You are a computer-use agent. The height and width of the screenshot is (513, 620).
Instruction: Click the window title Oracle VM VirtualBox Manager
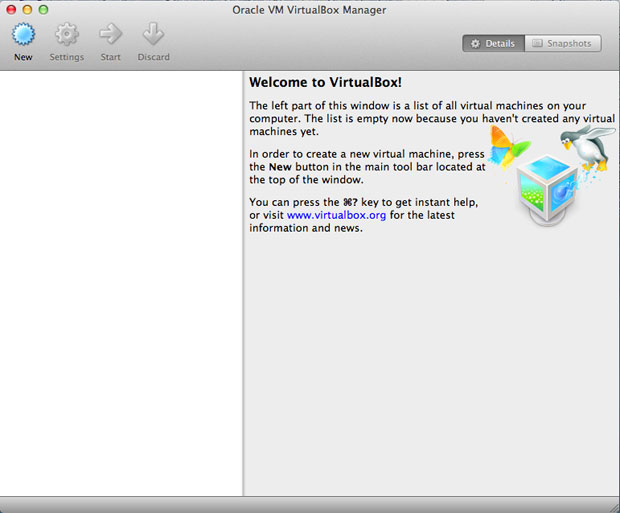coord(309,10)
